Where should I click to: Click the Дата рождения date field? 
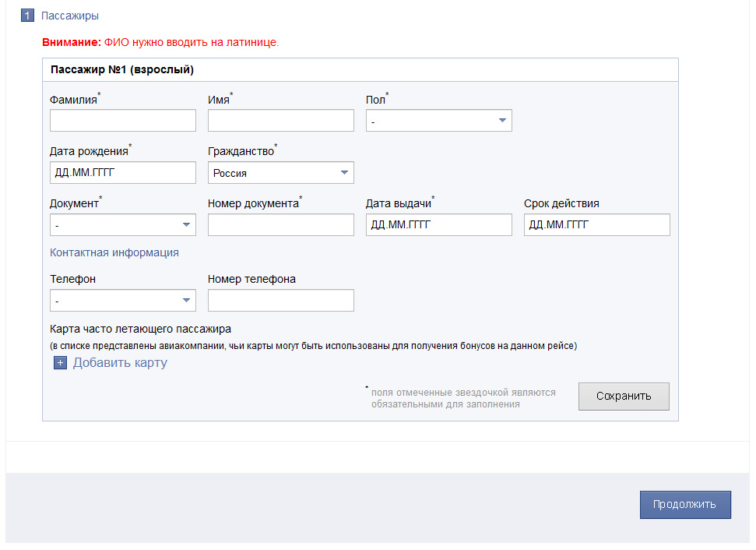click(122, 173)
